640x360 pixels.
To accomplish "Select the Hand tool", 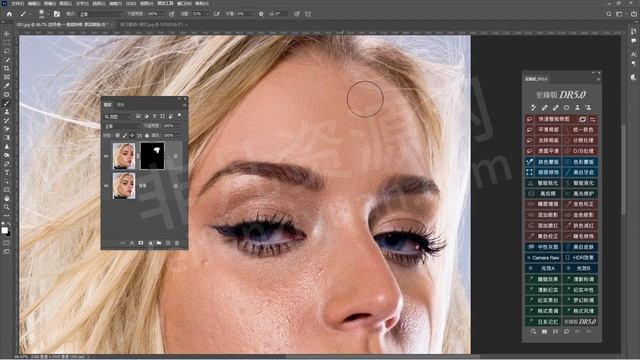I will click(x=7, y=198).
